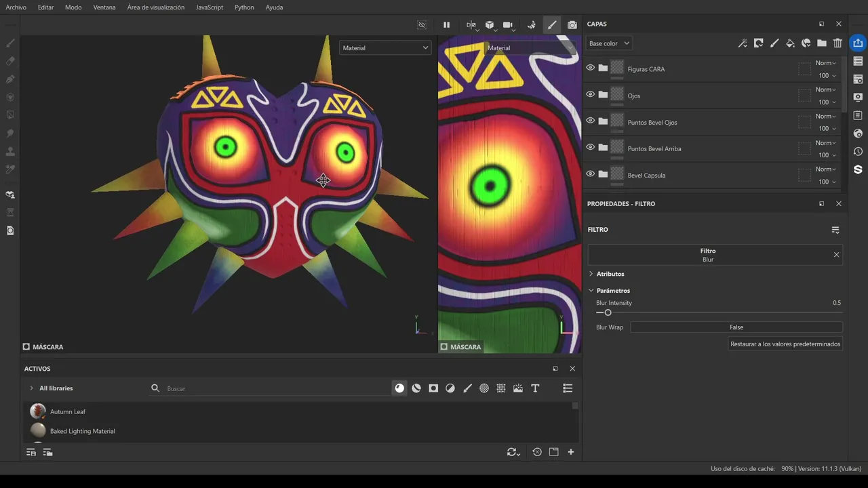The width and height of the screenshot is (868, 488).
Task: Select the Paint brush tool in left toolbar
Action: 10,43
